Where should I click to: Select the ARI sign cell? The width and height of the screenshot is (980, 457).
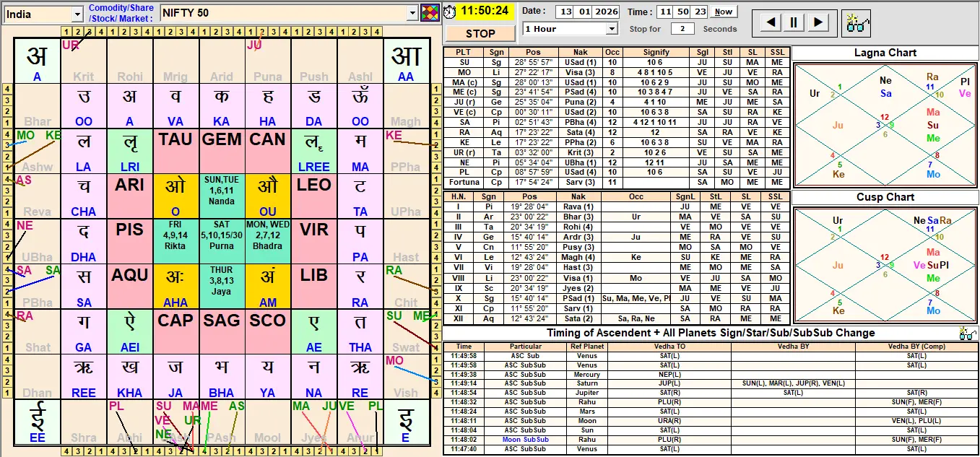(x=130, y=196)
